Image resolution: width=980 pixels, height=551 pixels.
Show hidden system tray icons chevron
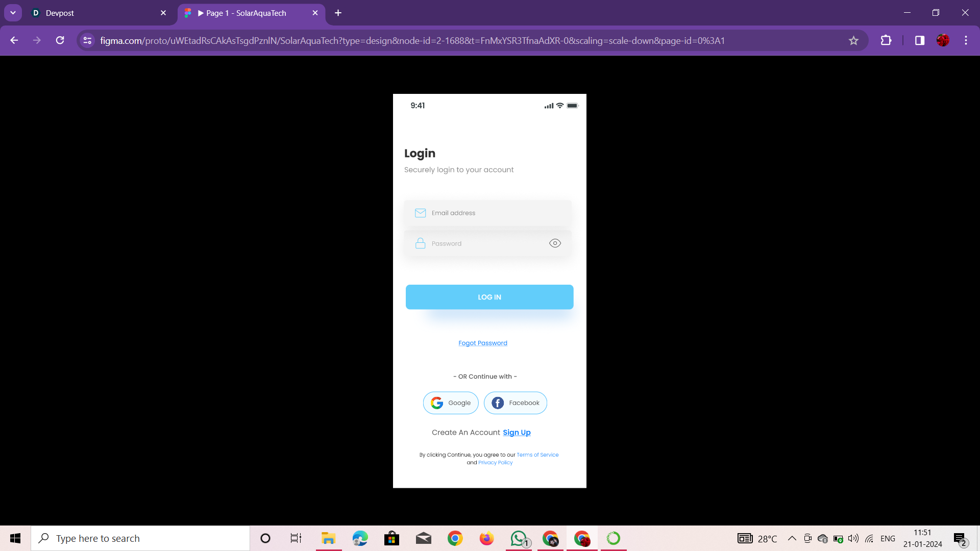coord(792,538)
